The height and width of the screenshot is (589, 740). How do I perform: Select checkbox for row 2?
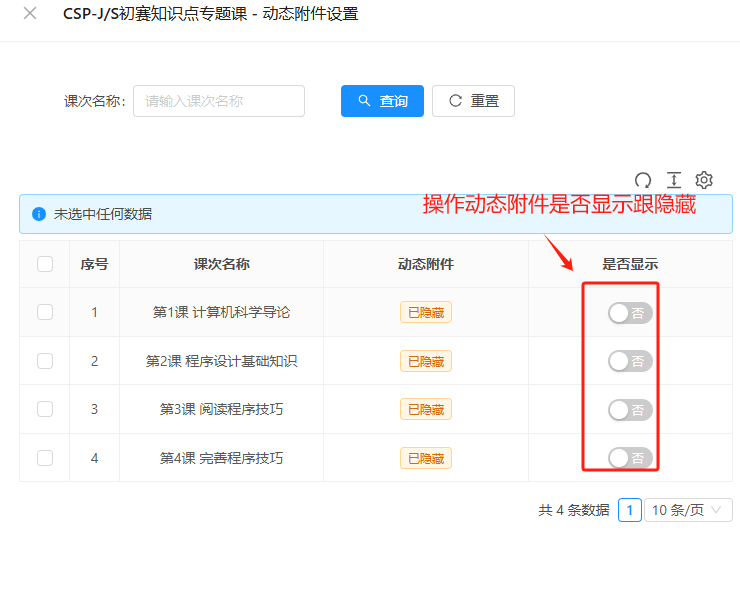pyautogui.click(x=45, y=360)
